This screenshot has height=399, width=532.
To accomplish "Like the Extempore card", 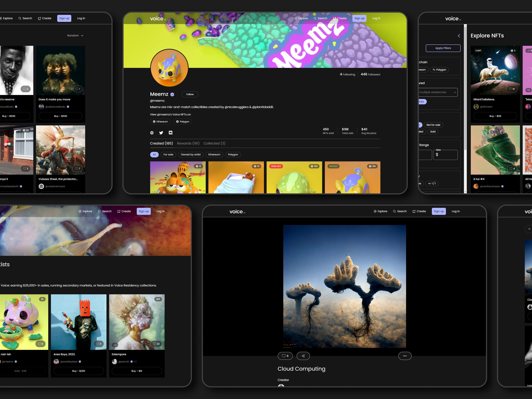I will pyautogui.click(x=156, y=344).
